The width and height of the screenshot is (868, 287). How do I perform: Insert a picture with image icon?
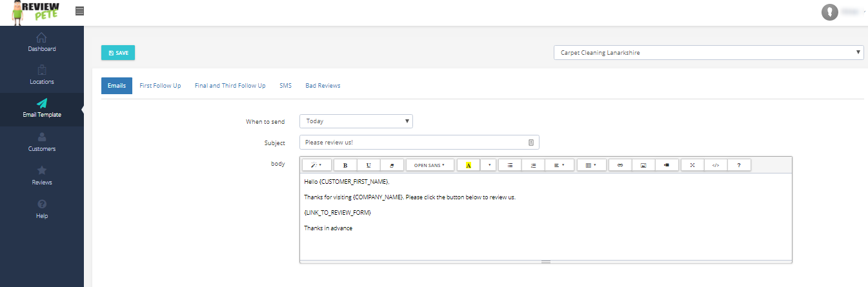[643, 165]
